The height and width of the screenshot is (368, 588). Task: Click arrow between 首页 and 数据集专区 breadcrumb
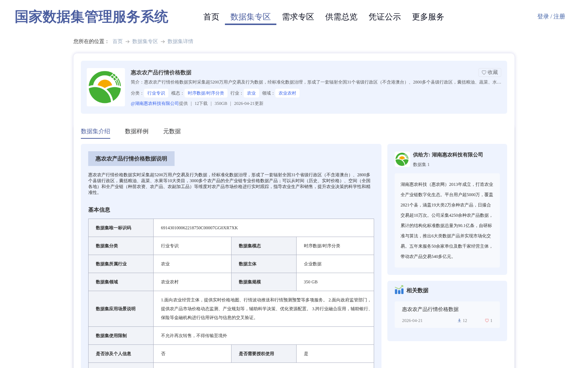128,42
